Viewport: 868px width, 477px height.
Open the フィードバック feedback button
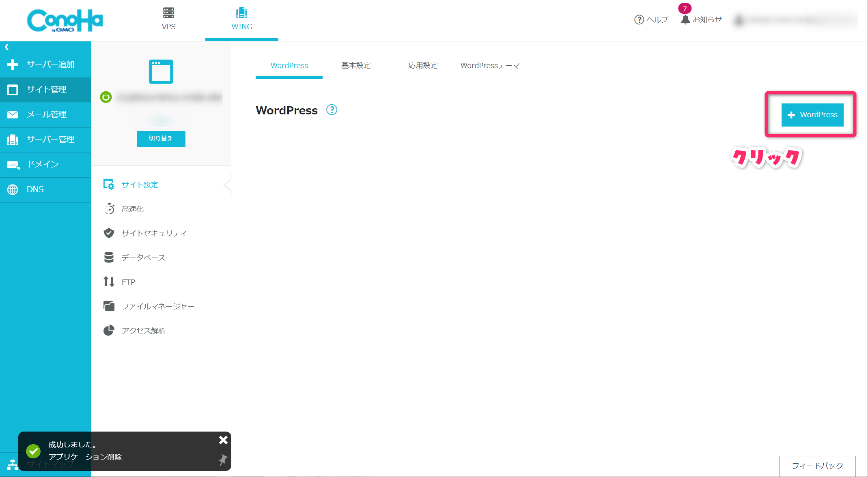817,466
